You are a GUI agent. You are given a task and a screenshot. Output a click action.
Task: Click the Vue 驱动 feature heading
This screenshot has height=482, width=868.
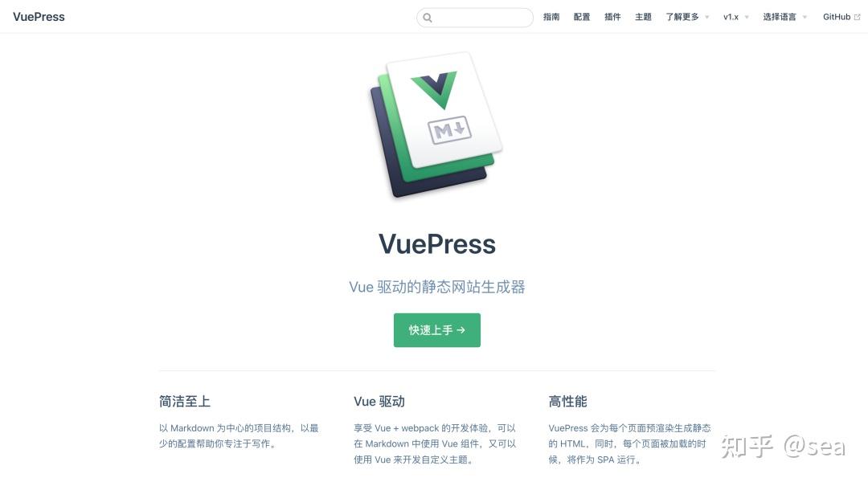[x=379, y=401]
